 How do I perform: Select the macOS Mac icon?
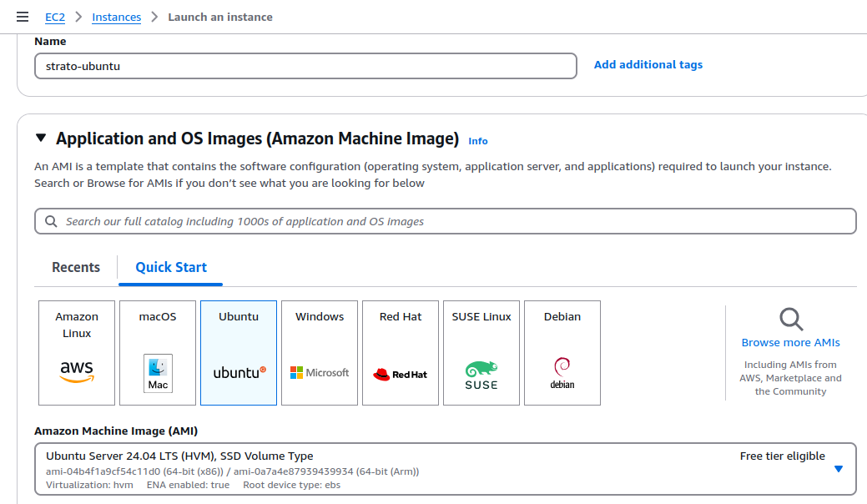(x=157, y=371)
